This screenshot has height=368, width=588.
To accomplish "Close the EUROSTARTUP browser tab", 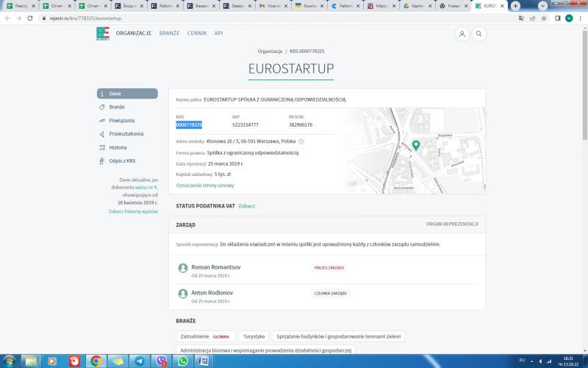I will [x=502, y=6].
